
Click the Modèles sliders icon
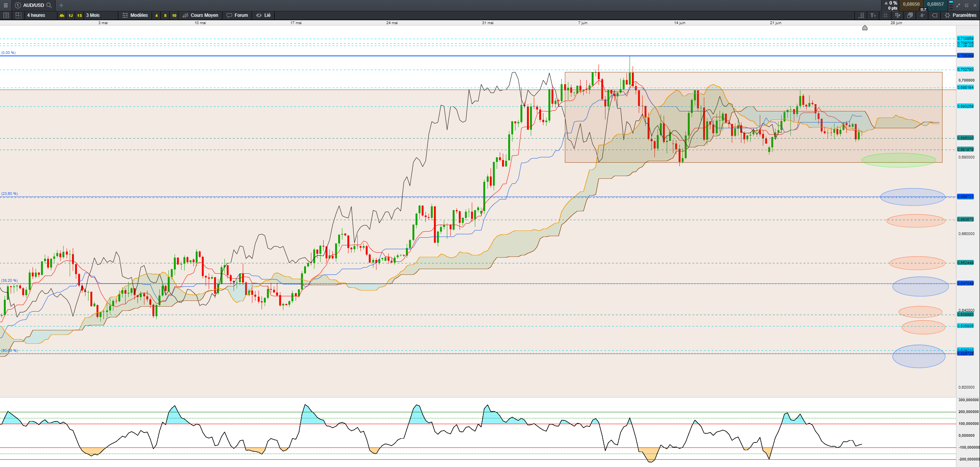[125, 15]
